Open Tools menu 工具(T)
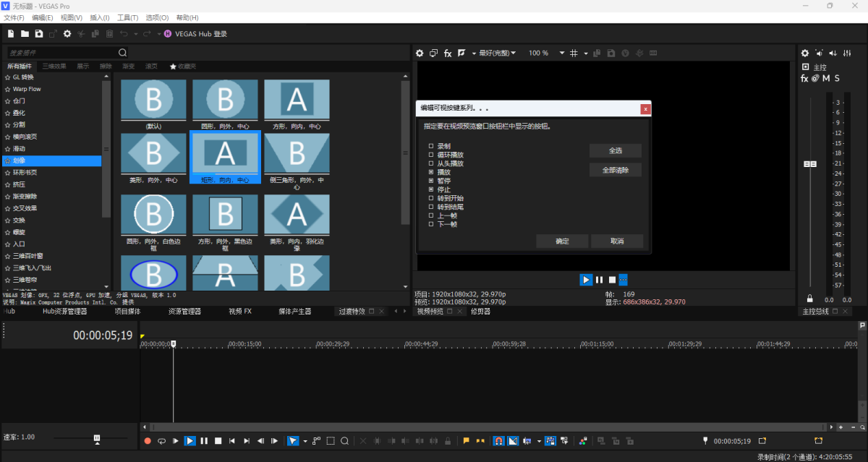Screen dimensions: 868x462 [128, 17]
